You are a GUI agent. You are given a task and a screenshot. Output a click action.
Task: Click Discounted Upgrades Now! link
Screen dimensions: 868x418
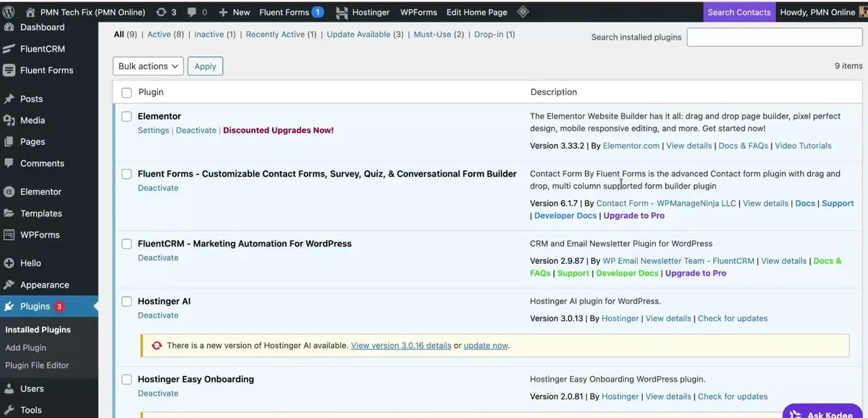pos(278,130)
